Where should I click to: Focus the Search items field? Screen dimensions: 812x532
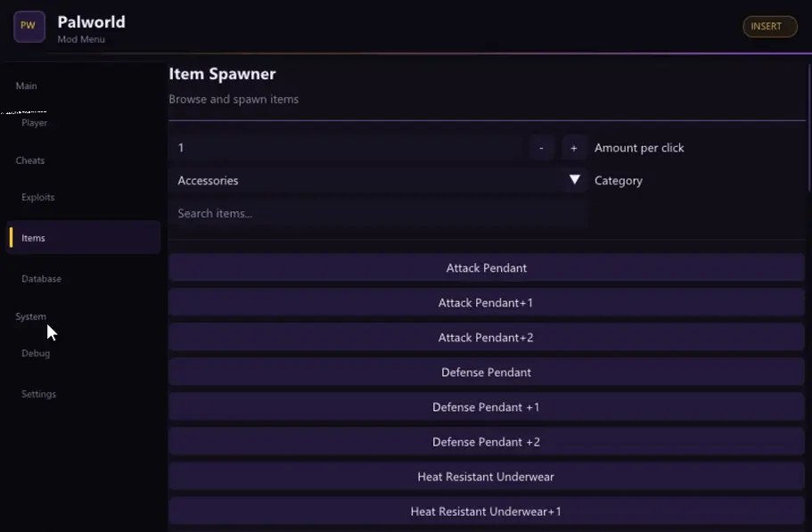(378, 213)
